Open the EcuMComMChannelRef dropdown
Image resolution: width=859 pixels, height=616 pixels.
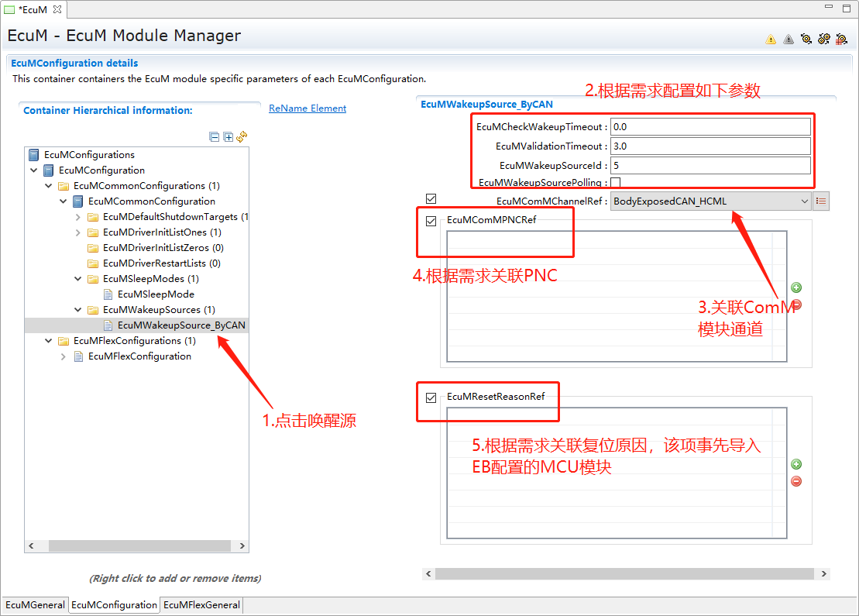tap(804, 201)
